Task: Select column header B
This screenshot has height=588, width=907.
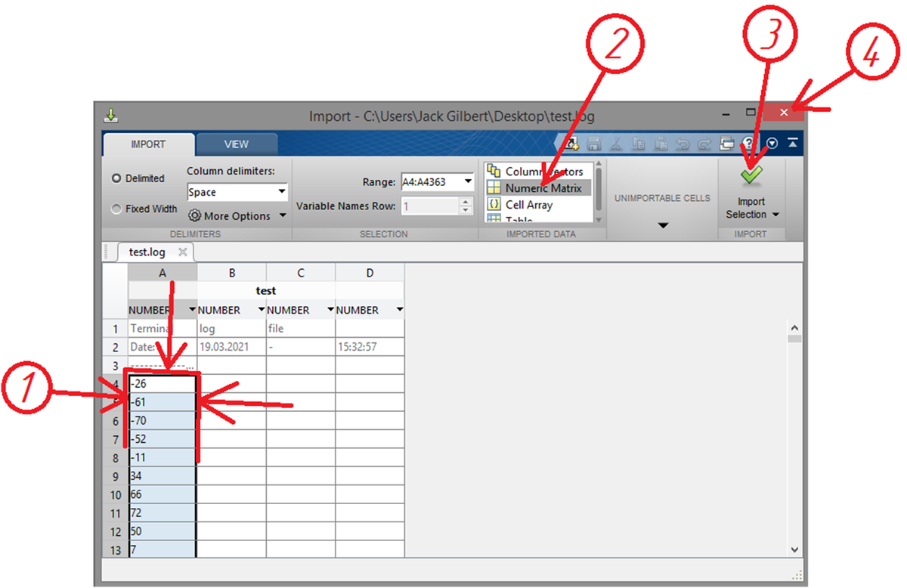Action: point(232,273)
